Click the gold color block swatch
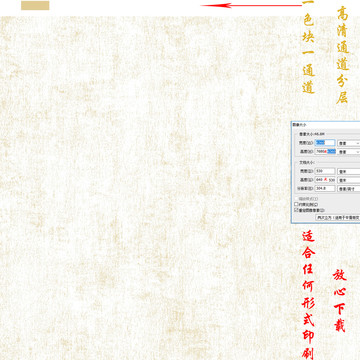360x360 pixels. [x=35, y=5]
